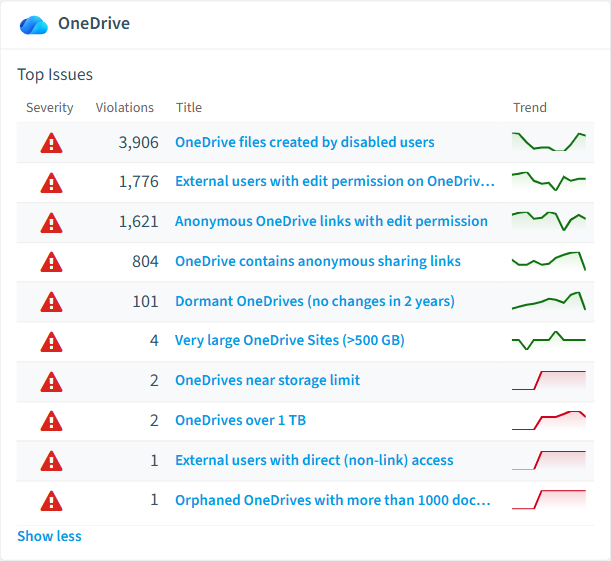This screenshot has width=611, height=561.
Task: Click warning icon for OneDrives near storage limit
Action: pyautogui.click(x=51, y=381)
